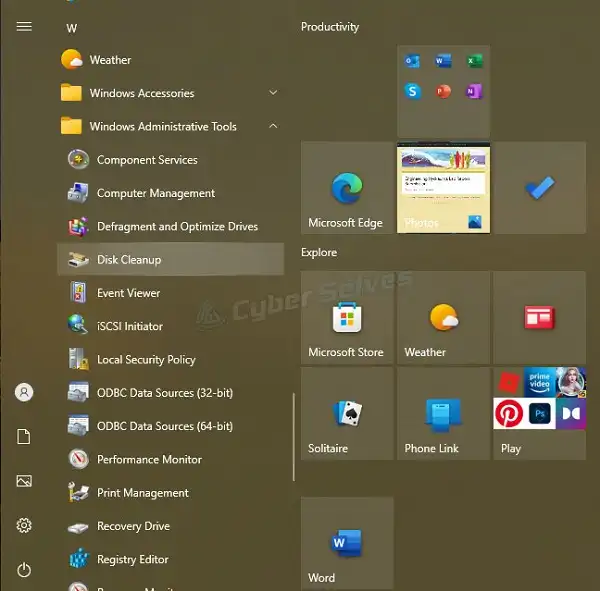600x591 pixels.
Task: Launch the Registry Editor icon
Action: pyautogui.click(x=78, y=559)
